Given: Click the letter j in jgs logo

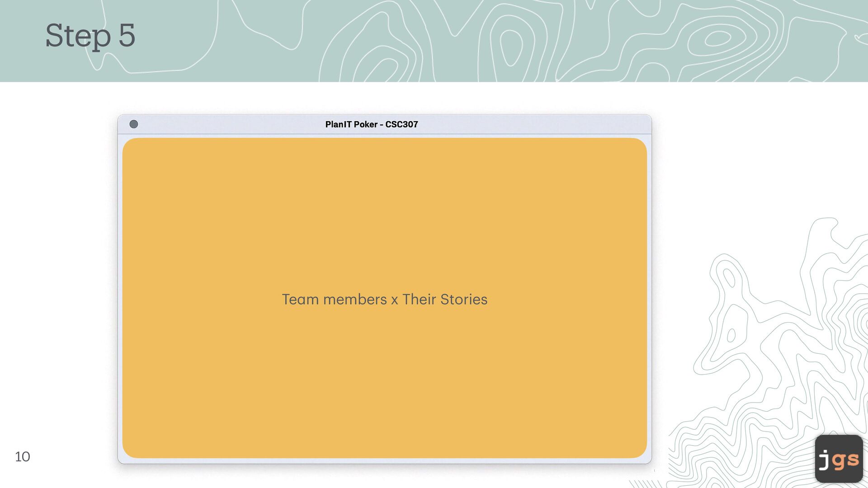Looking at the screenshot, I should [x=825, y=460].
